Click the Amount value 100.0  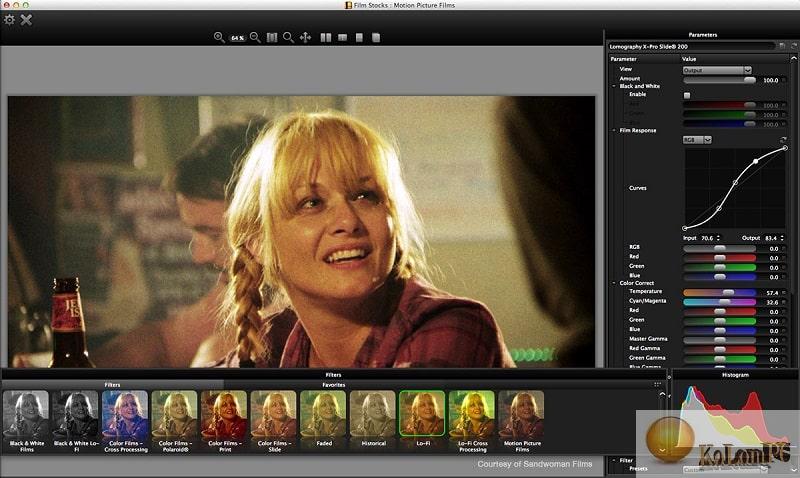tap(770, 80)
